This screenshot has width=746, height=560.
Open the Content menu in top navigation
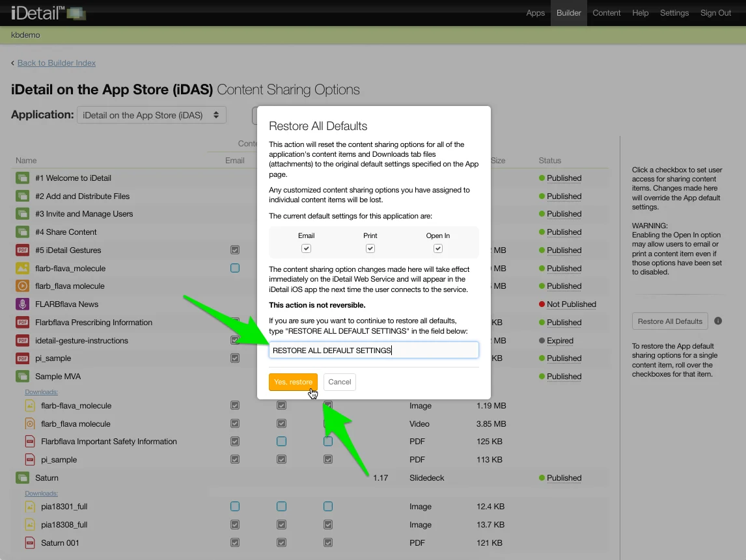tap(606, 13)
